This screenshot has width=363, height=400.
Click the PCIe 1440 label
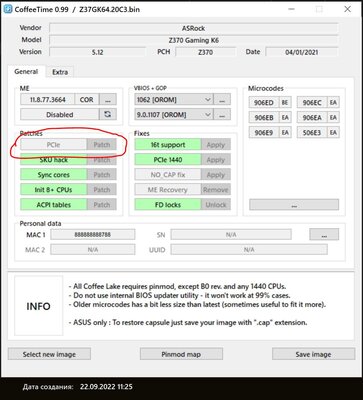pyautogui.click(x=168, y=160)
